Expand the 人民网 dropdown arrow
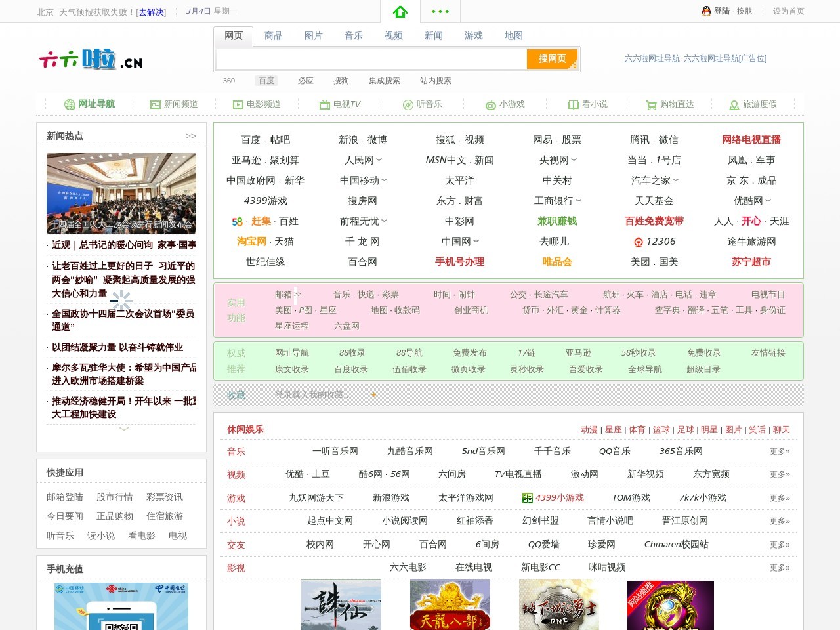840x630 pixels. pyautogui.click(x=379, y=160)
